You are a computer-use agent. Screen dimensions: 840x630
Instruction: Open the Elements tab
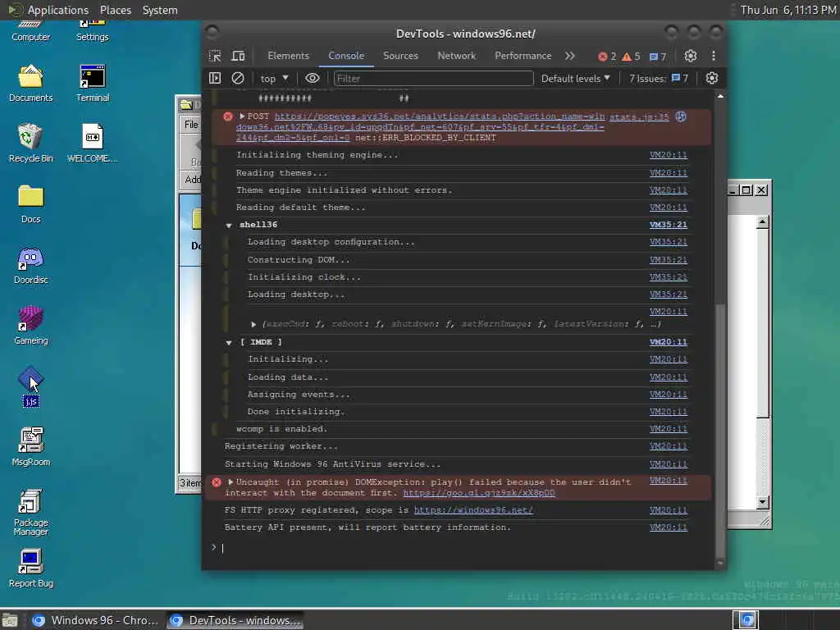(288, 56)
